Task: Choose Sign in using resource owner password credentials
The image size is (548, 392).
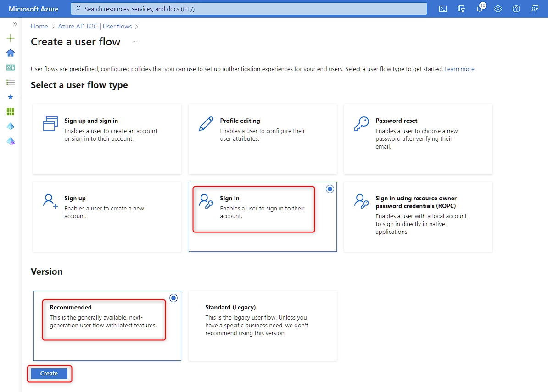Action: 418,216
